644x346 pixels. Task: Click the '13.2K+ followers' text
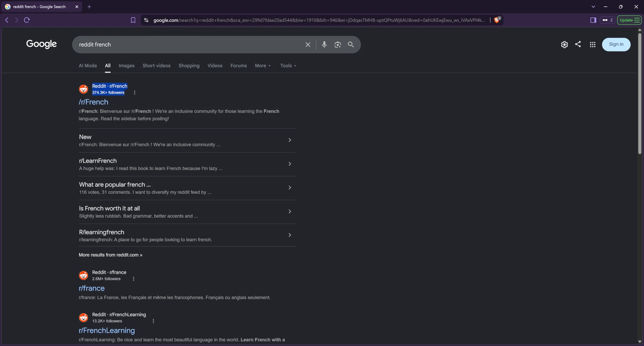pos(107,321)
